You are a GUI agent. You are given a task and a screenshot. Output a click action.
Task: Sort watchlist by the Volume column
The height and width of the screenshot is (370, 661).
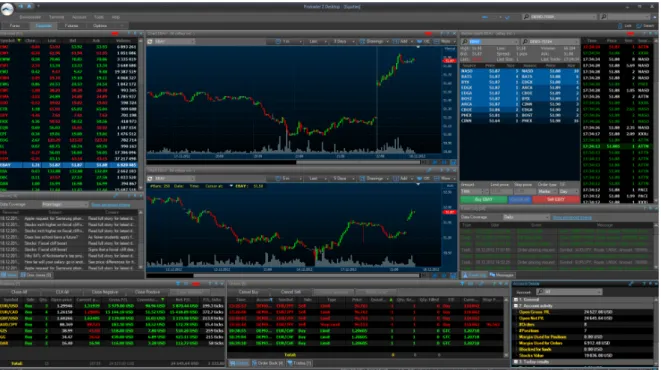click(x=123, y=40)
